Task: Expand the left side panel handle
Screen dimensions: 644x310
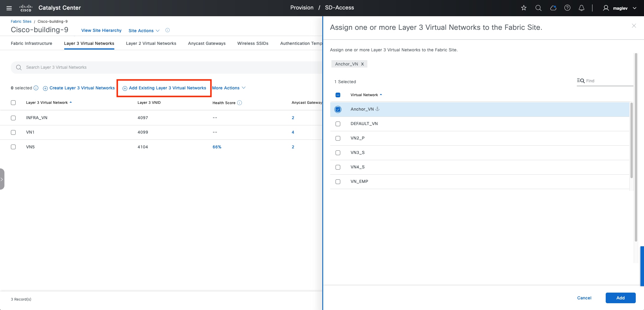Action: [x=2, y=179]
